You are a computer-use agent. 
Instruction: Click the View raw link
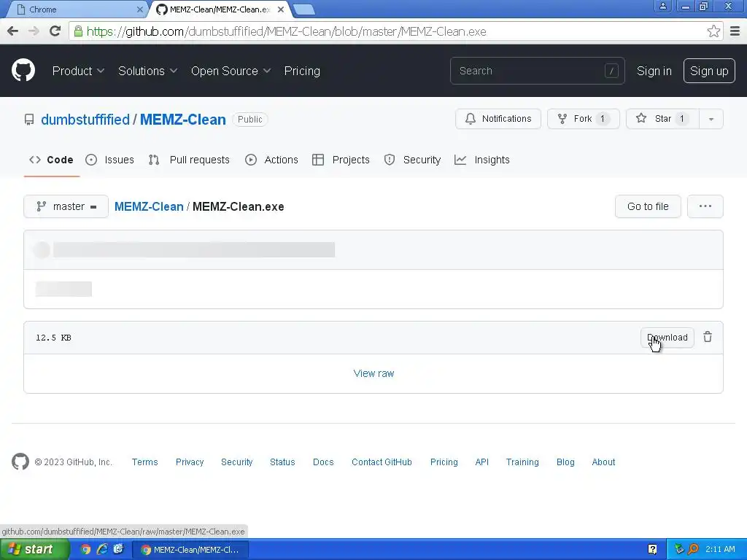point(373,373)
